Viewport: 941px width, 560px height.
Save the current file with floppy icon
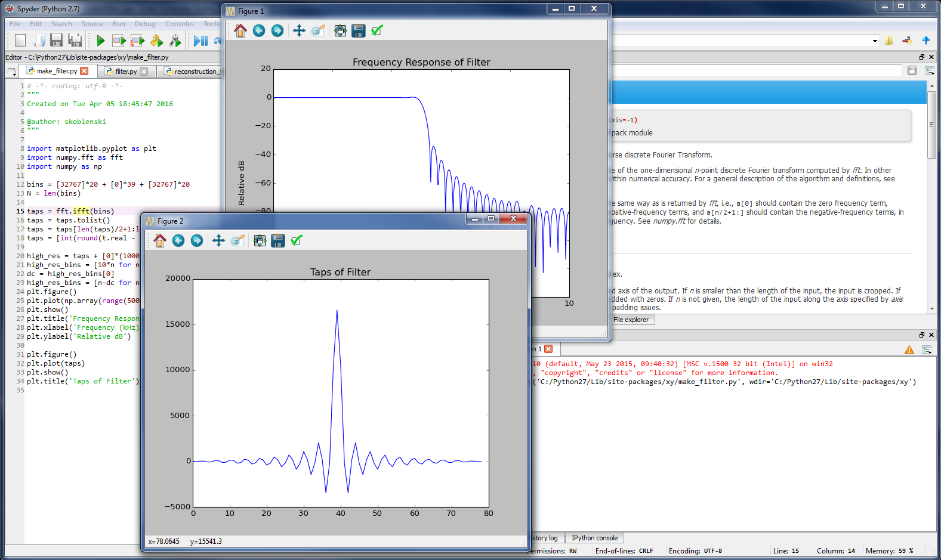57,40
